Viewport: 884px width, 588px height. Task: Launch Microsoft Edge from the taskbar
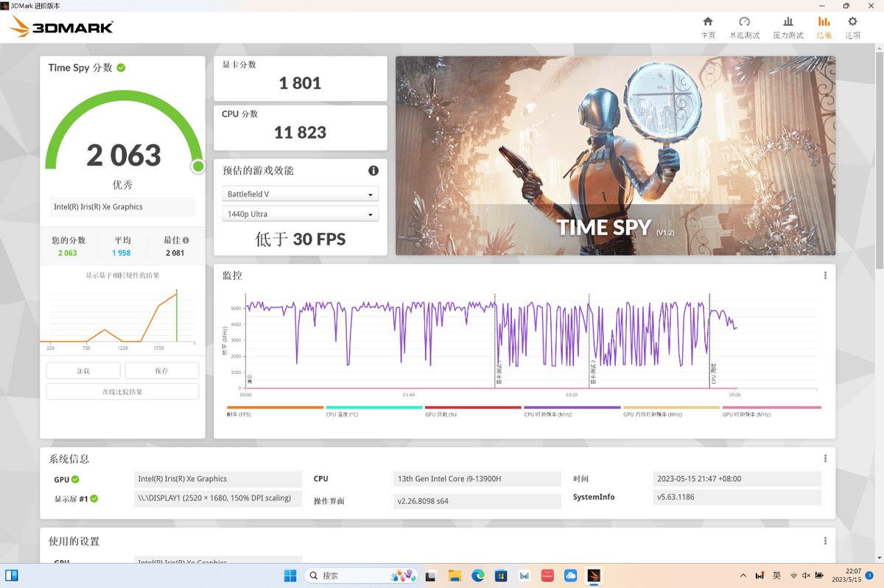pos(477,575)
